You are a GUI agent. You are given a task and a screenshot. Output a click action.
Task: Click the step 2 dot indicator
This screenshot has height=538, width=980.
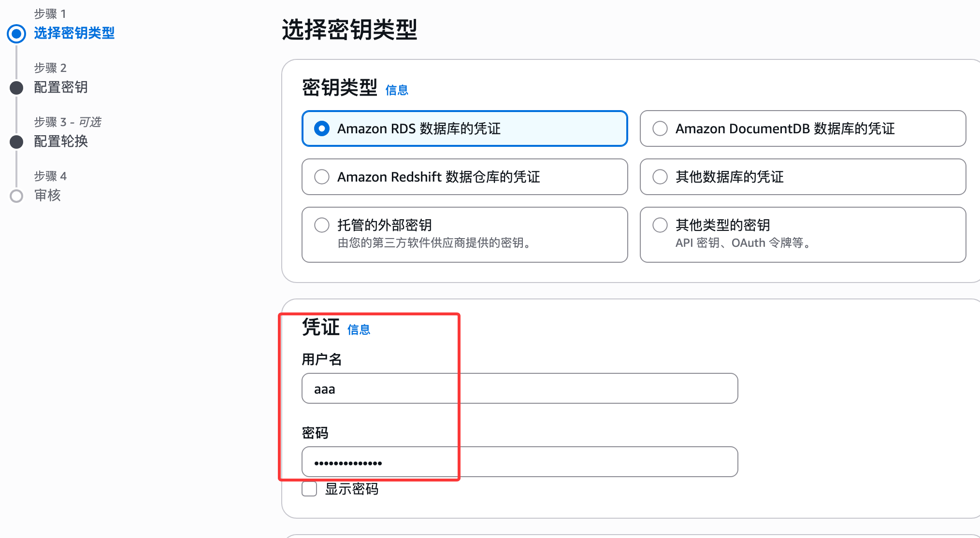[x=16, y=88]
